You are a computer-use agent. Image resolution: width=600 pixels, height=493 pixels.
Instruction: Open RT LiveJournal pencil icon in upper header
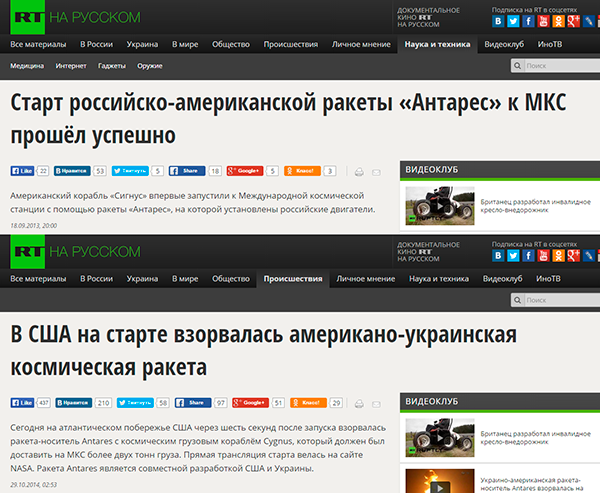589,21
